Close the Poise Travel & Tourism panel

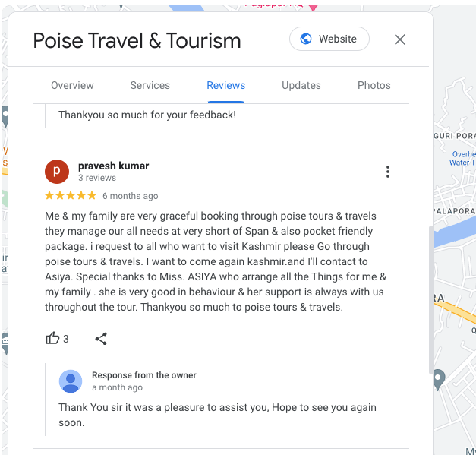point(400,39)
